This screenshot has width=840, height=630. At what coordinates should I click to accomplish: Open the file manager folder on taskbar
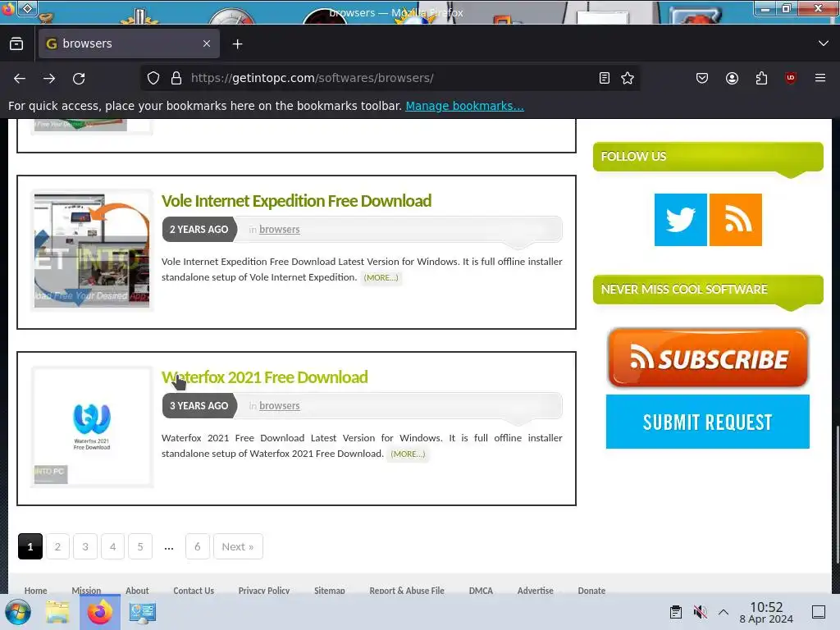coord(57,612)
